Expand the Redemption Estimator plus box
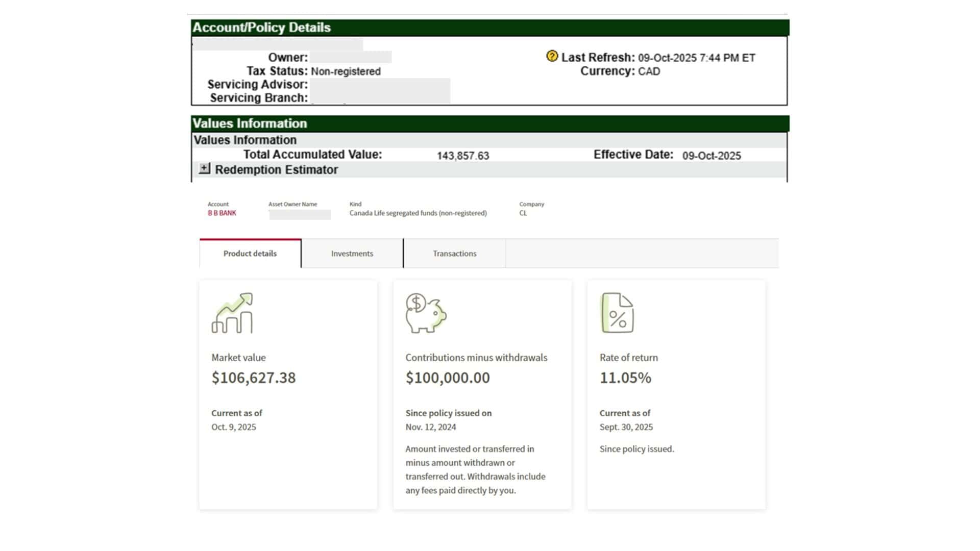This screenshot has width=980, height=551. coord(204,168)
